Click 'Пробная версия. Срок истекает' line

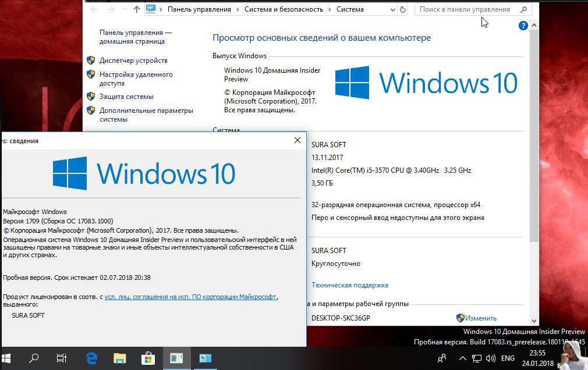(76, 277)
